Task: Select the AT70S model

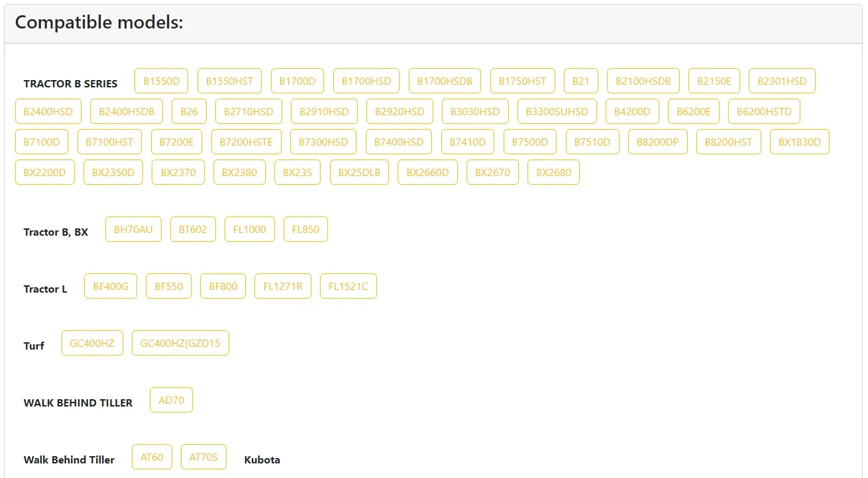Action: point(203,457)
